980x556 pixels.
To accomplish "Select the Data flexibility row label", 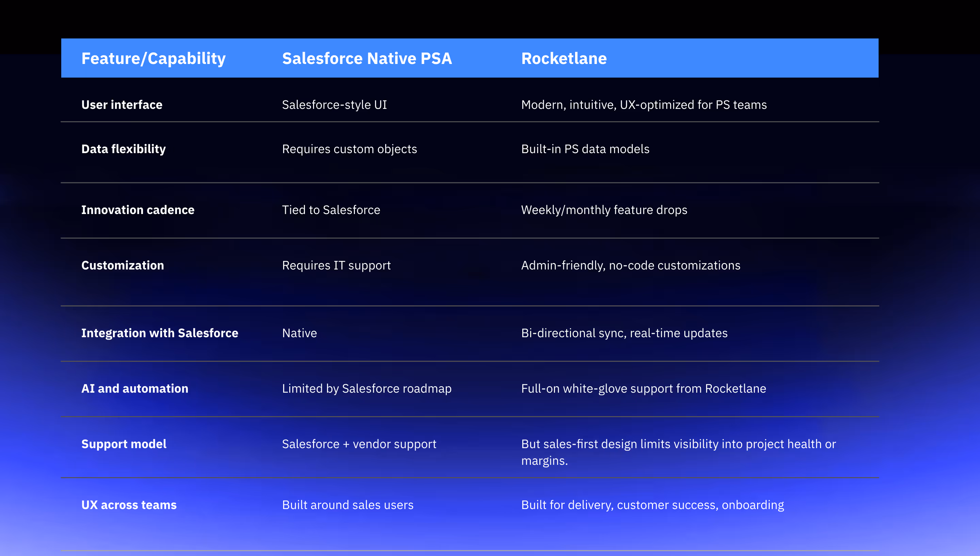I will point(124,149).
